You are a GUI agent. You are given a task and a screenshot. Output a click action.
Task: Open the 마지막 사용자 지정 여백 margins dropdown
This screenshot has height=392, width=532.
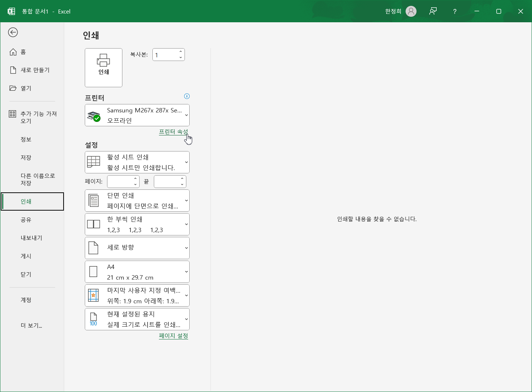[x=137, y=296]
